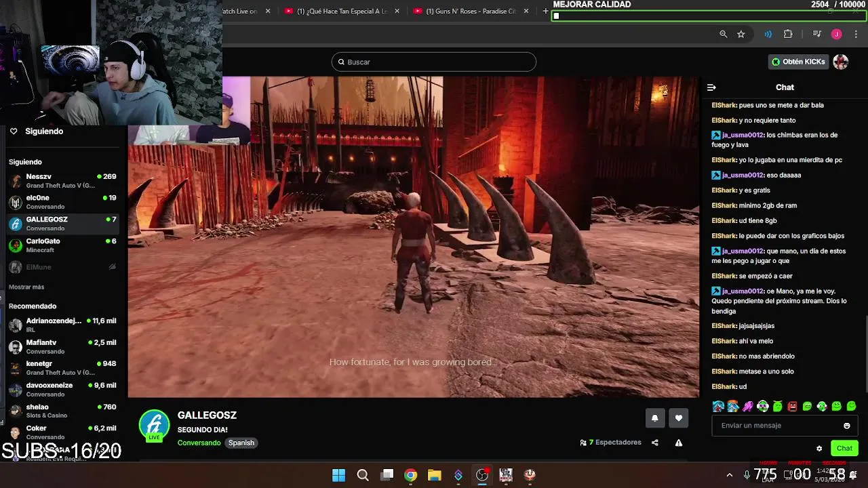Click blue sound-wave extension icon

tap(768, 34)
